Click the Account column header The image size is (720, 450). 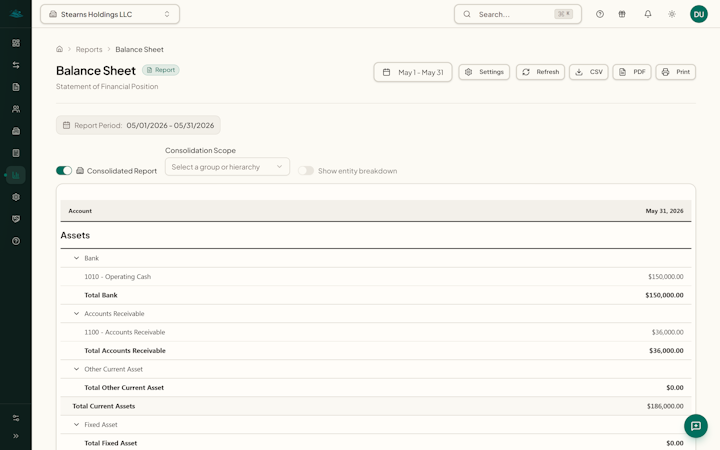pos(80,211)
